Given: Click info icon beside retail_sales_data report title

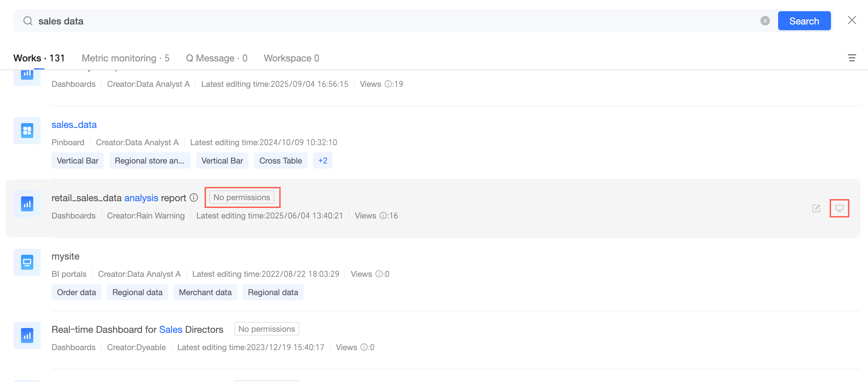Looking at the screenshot, I should (x=194, y=198).
